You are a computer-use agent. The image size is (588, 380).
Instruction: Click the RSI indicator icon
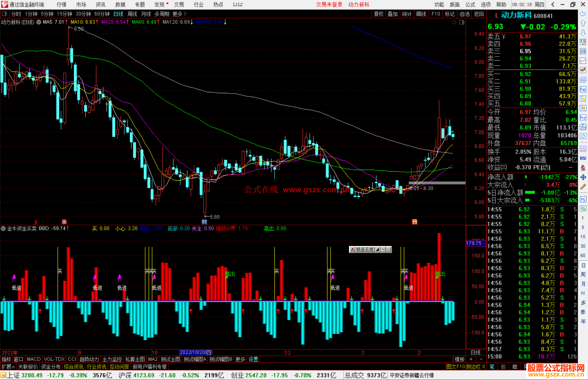point(583,158)
